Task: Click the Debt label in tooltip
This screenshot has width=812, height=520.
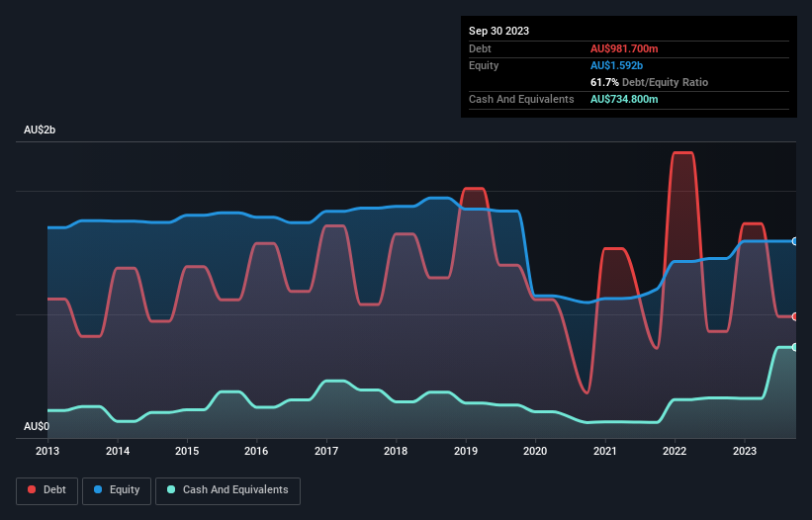Action: click(x=480, y=48)
